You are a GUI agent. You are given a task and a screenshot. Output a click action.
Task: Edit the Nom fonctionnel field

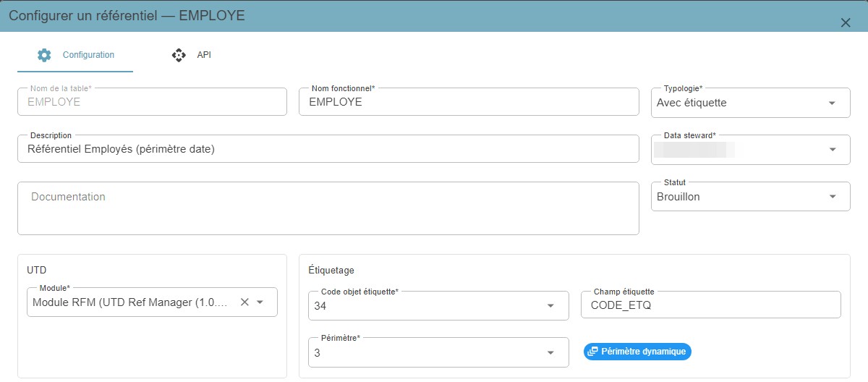coord(469,102)
